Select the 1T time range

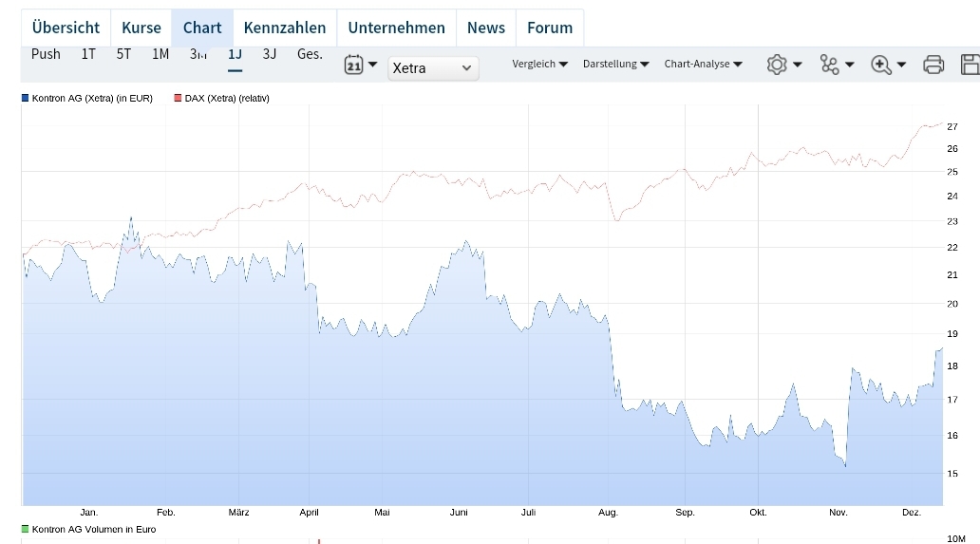click(88, 54)
